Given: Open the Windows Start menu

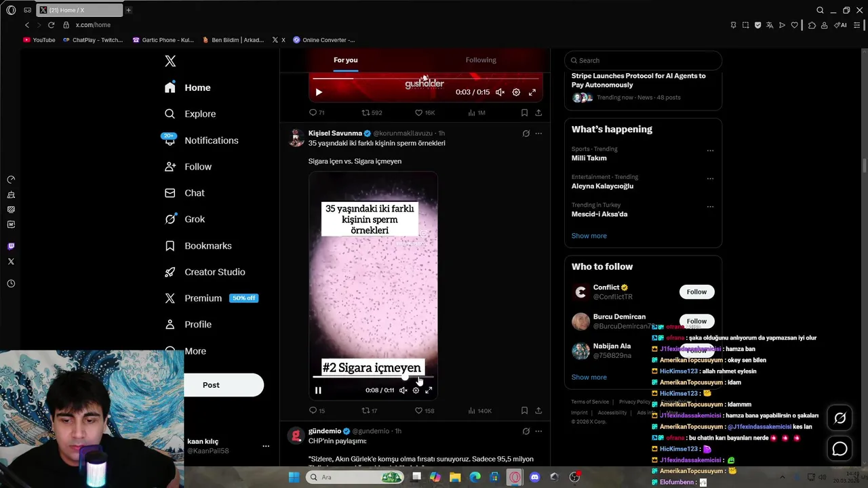Looking at the screenshot, I should tap(294, 477).
